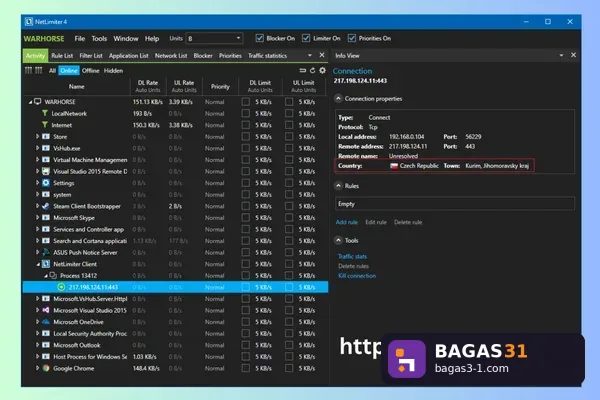The width and height of the screenshot is (600, 400).
Task: Click the Google Chrome icon
Action: (x=46, y=368)
